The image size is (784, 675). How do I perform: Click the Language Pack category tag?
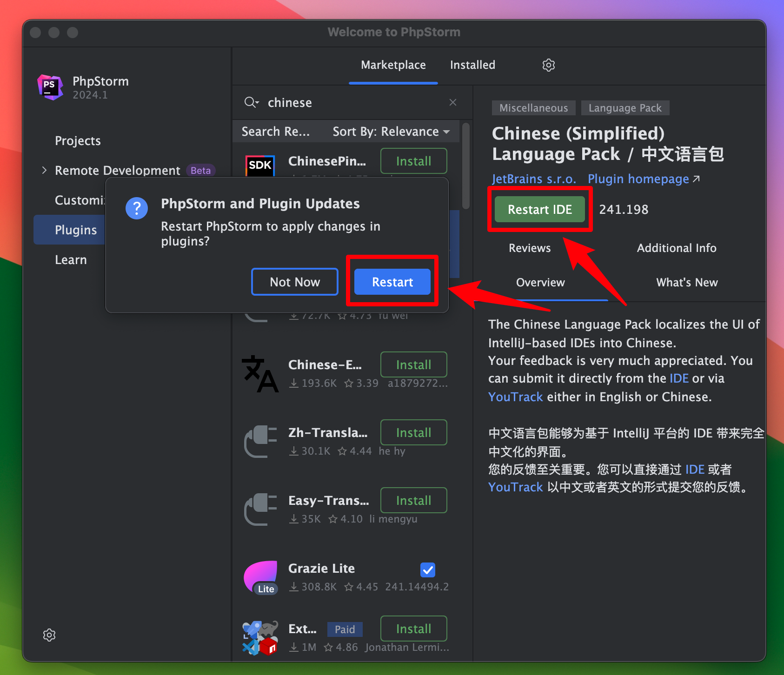[625, 108]
